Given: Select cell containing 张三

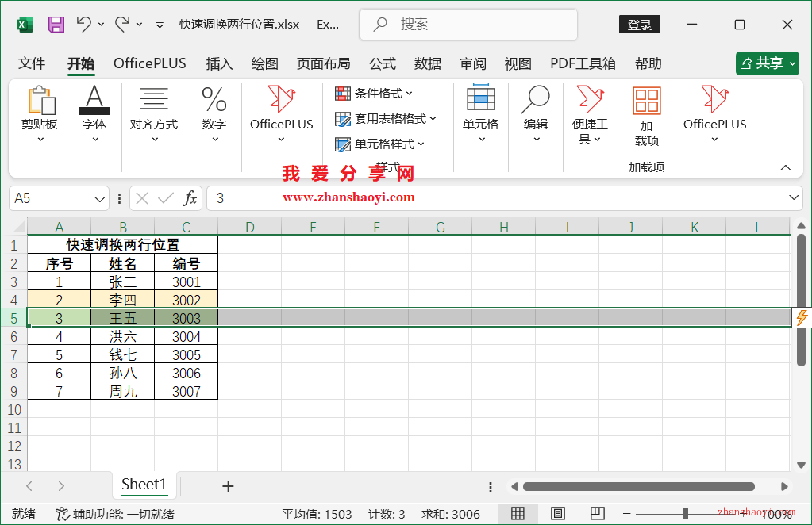Looking at the screenshot, I should [x=123, y=282].
